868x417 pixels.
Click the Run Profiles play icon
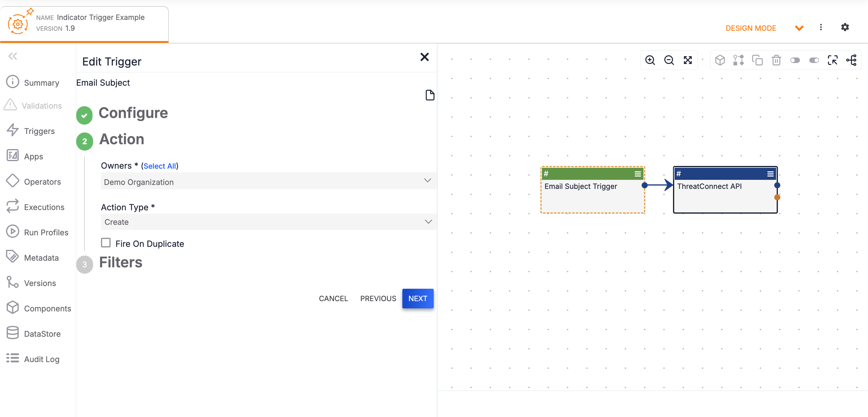pyautogui.click(x=13, y=232)
